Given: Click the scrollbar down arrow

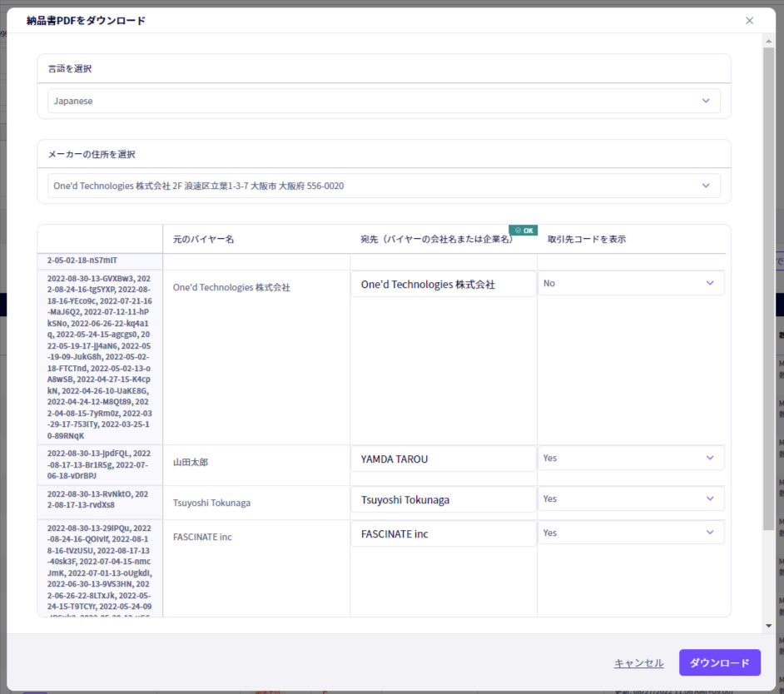Looking at the screenshot, I should pos(768,626).
